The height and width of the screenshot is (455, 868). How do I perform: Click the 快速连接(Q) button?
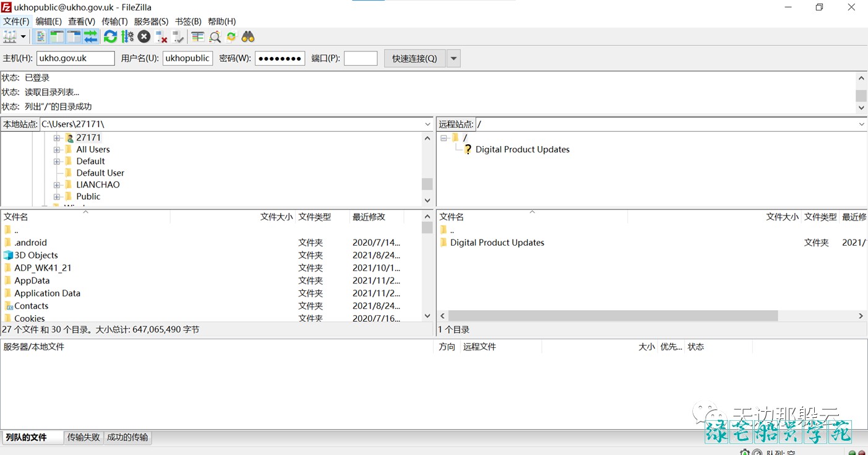coord(415,58)
